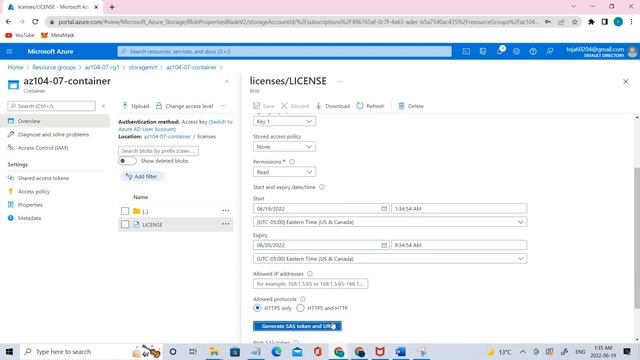Open the Directories and subscriptions filter icon
Image resolution: width=640 pixels, height=360 pixels.
483,51
